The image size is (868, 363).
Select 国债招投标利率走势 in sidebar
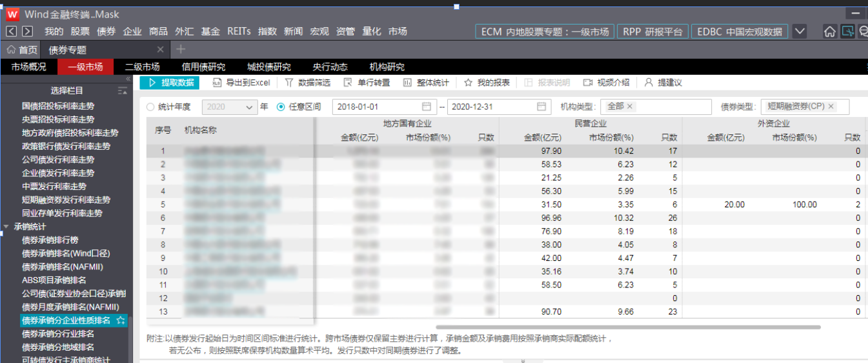[x=58, y=106]
